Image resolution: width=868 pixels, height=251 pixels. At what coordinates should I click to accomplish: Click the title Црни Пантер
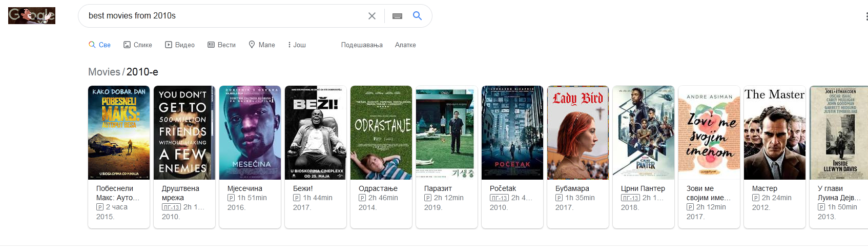[643, 188]
